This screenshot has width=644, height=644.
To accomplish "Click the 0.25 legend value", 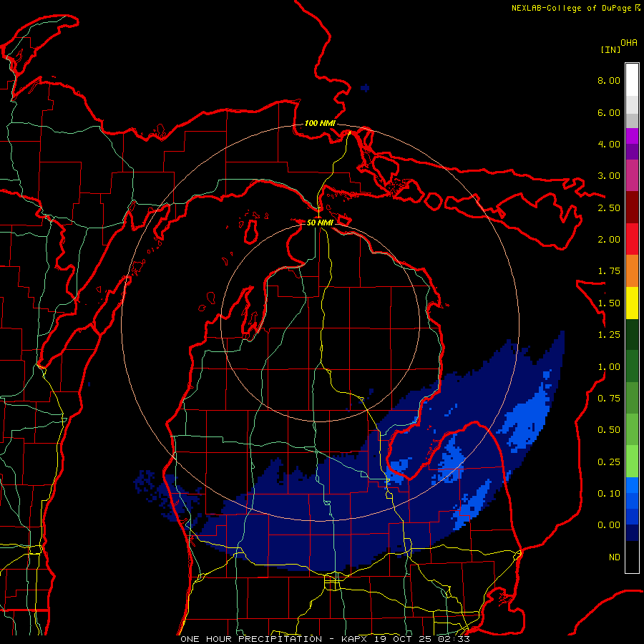I will [609, 462].
